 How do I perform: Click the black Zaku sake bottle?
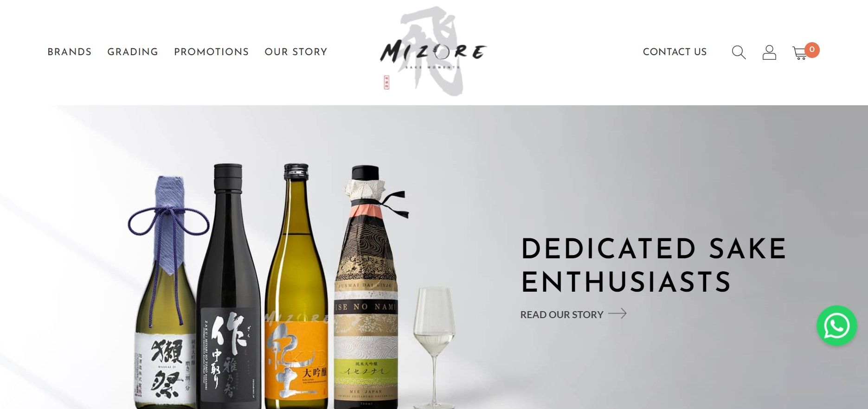click(228, 286)
